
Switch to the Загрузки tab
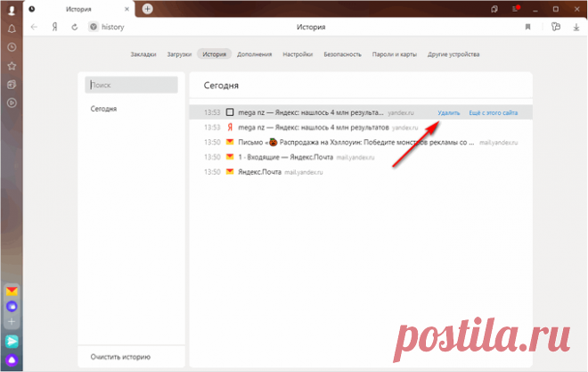click(x=179, y=54)
